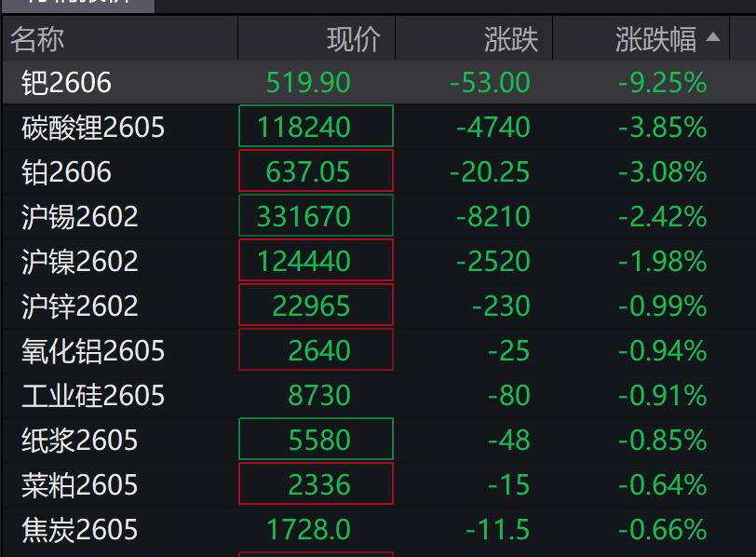Switch to the quotes tab at top left
Viewport: 756px width, 557px height.
78,7
